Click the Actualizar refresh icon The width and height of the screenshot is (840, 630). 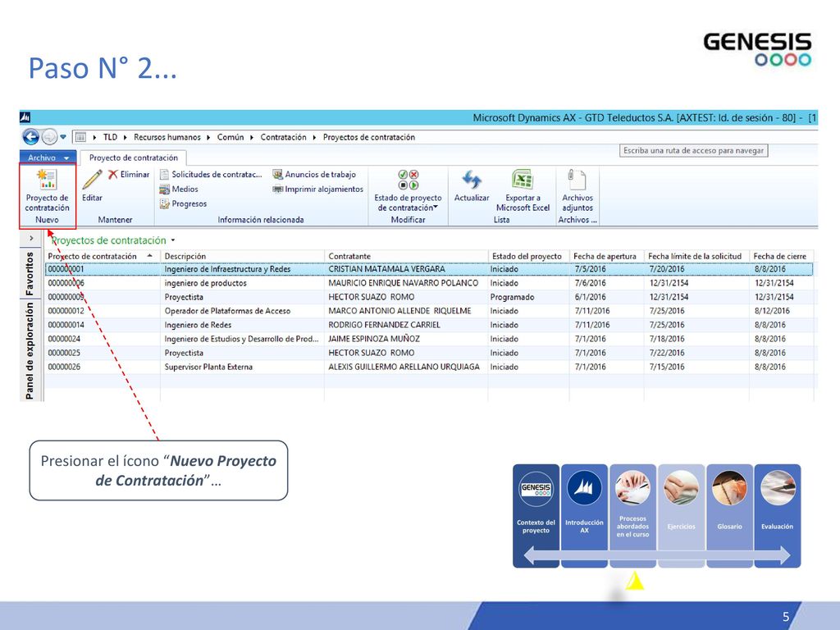click(472, 180)
